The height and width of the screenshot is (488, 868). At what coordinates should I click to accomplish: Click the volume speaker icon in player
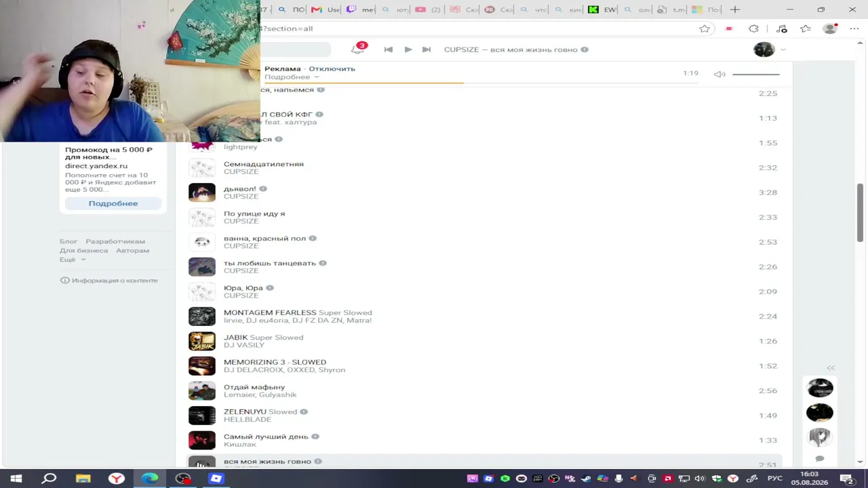(x=719, y=74)
